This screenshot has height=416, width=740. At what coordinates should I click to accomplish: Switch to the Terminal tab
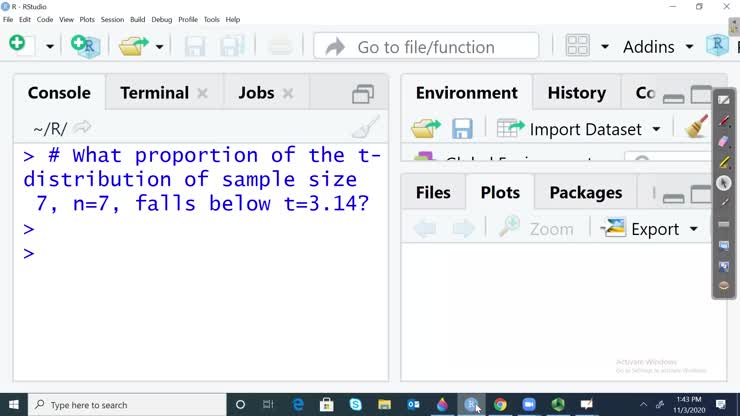pos(154,93)
